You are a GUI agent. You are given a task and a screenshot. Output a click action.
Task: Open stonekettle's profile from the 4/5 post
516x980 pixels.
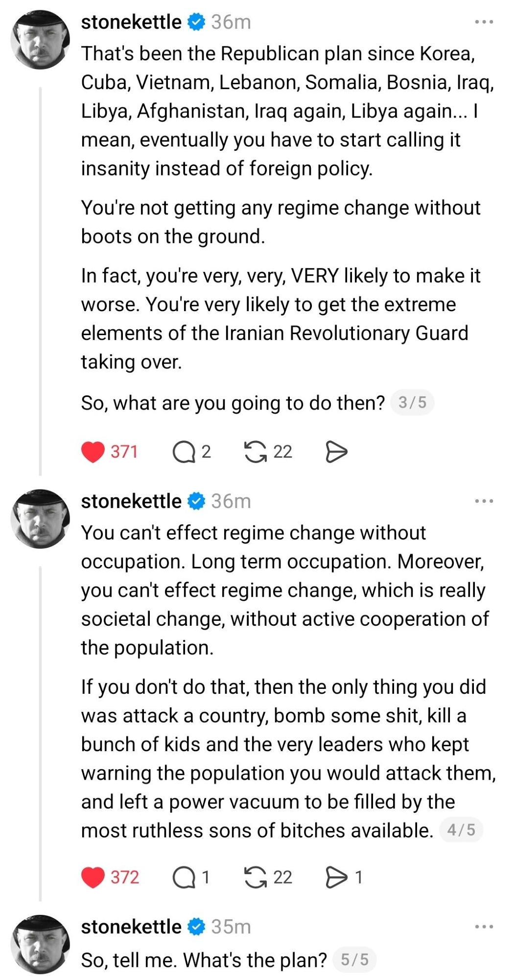(131, 501)
